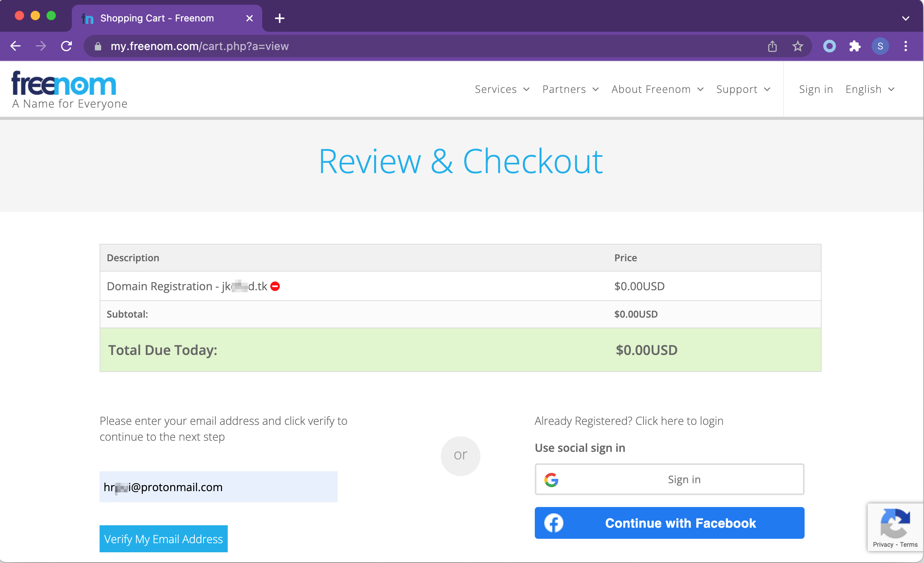Image resolution: width=924 pixels, height=563 pixels.
Task: Click the Subtotal $0.00USD amount
Action: [636, 314]
